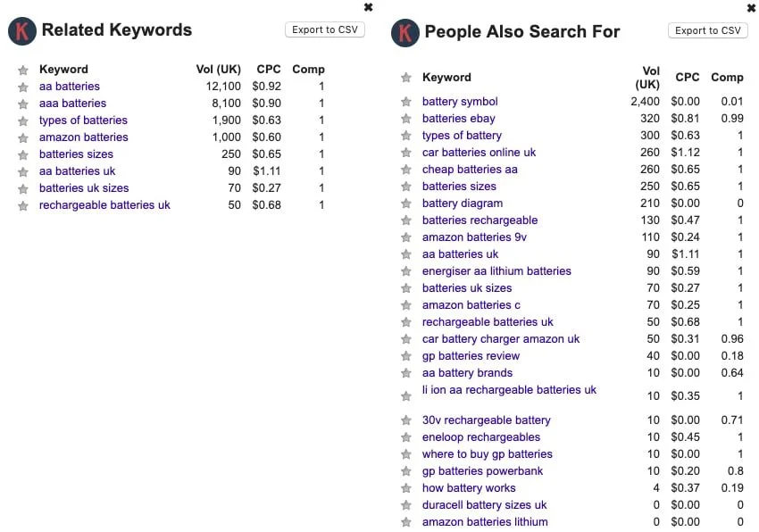Viewport: 759px width, 532px height.
Task: Star the 'amazon batteries lithium' keyword
Action: 406,522
